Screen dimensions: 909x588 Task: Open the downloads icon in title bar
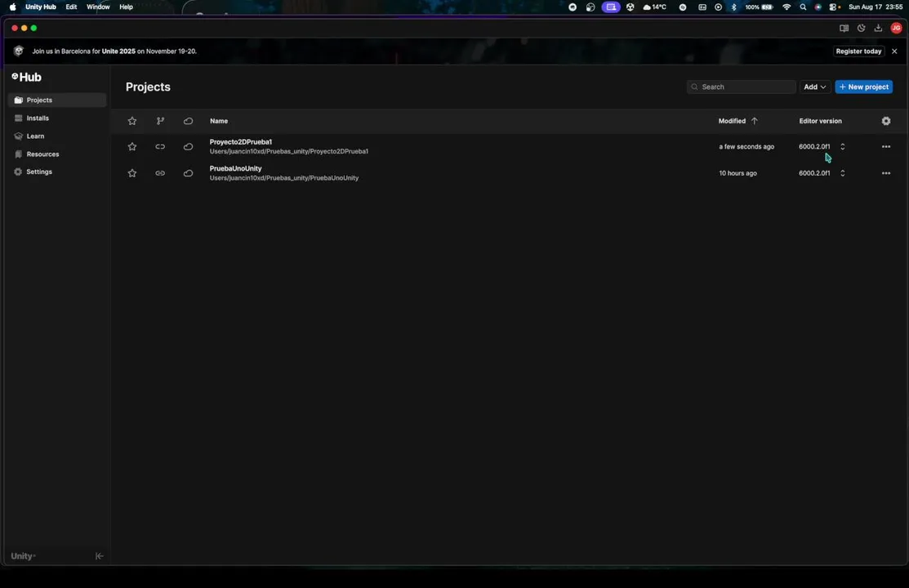[878, 28]
